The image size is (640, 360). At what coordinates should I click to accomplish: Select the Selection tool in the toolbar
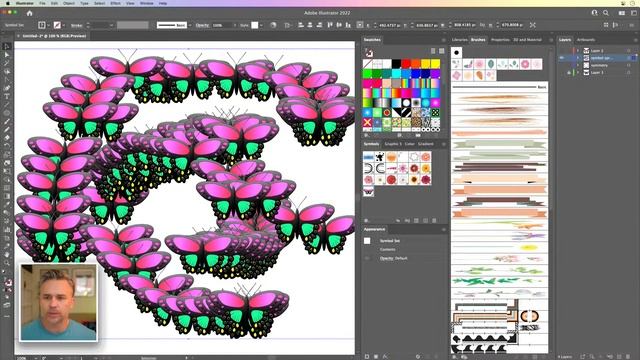point(7,46)
